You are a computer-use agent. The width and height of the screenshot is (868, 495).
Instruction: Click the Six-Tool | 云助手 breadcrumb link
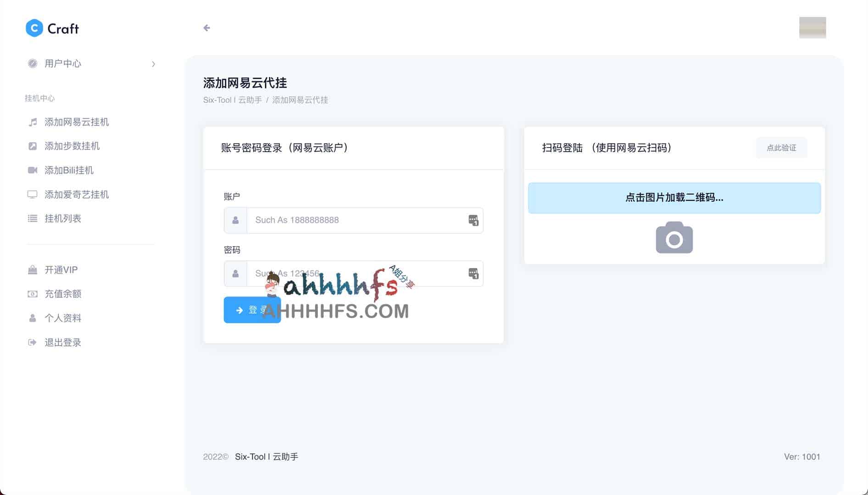[233, 100]
